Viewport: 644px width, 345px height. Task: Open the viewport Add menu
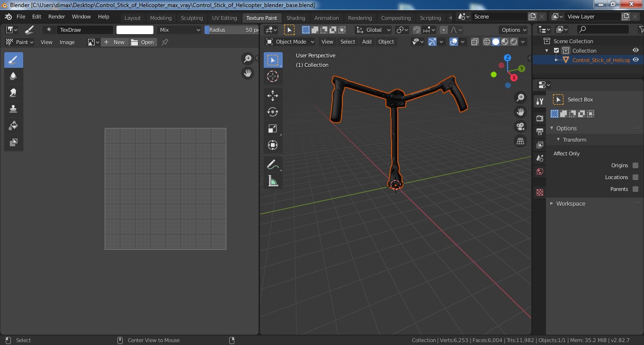click(367, 42)
